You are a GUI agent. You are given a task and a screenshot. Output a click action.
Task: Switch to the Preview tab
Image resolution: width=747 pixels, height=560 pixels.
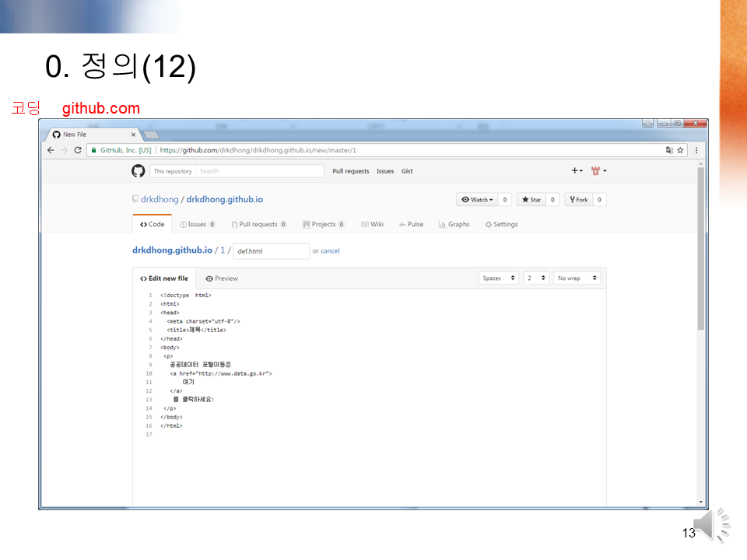(x=222, y=278)
